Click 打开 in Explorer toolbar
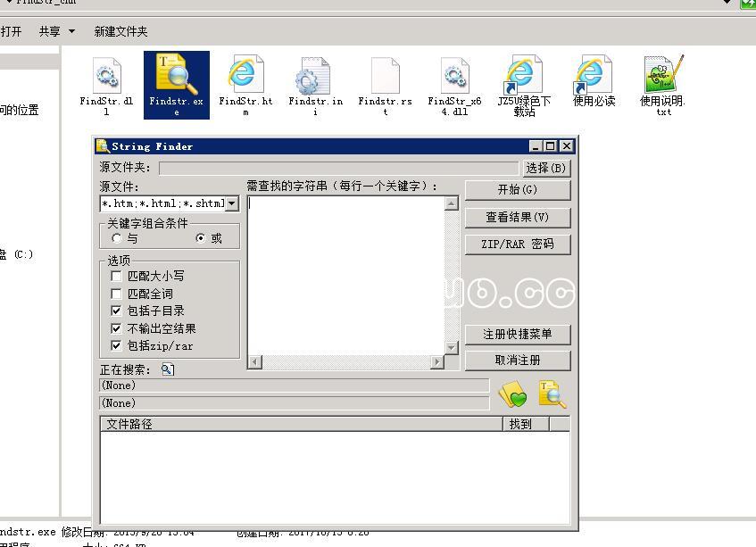Image resolution: width=756 pixels, height=547 pixels. coord(11,31)
